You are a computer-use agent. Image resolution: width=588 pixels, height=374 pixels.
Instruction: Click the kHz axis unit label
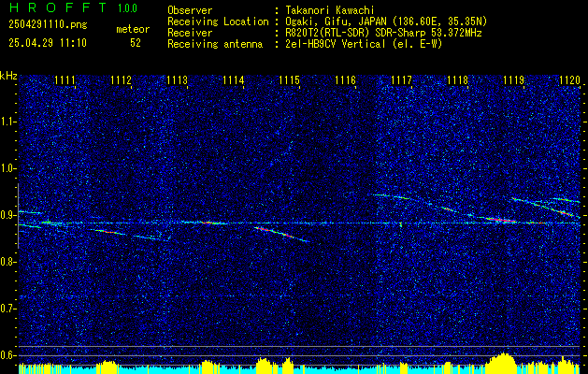tap(8, 76)
